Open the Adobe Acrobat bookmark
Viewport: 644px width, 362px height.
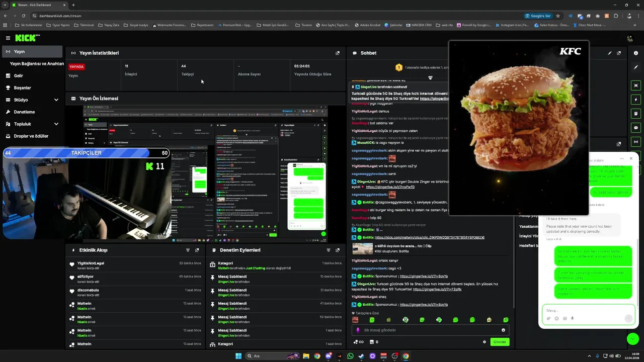(367, 25)
